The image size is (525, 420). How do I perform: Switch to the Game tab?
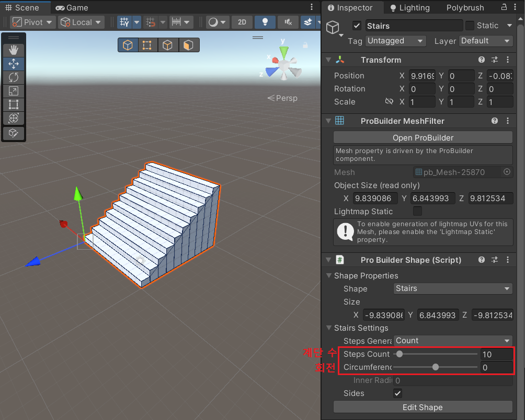pos(72,7)
